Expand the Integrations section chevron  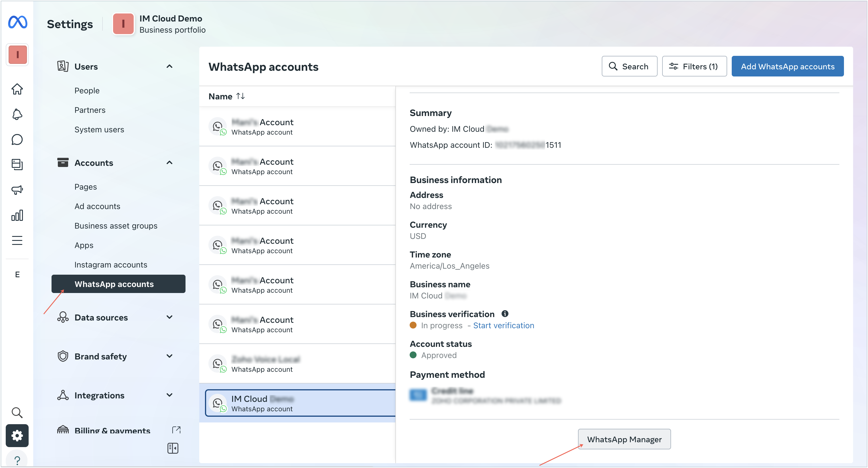169,395
